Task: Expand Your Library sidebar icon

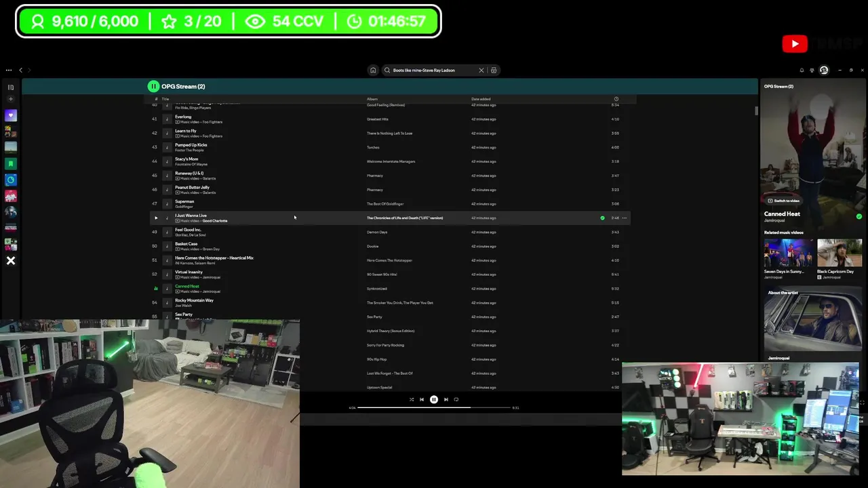Action: [11, 87]
